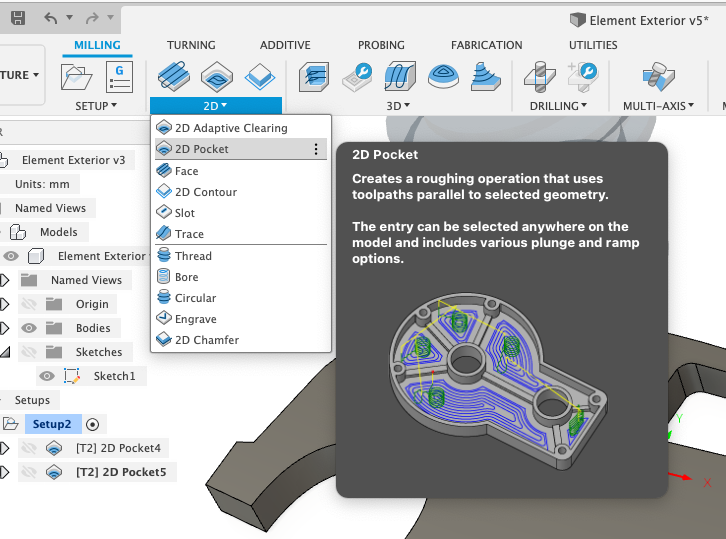Toggle visibility of the Bodies folder
Image resolution: width=726 pixels, height=539 pixels.
click(x=29, y=328)
